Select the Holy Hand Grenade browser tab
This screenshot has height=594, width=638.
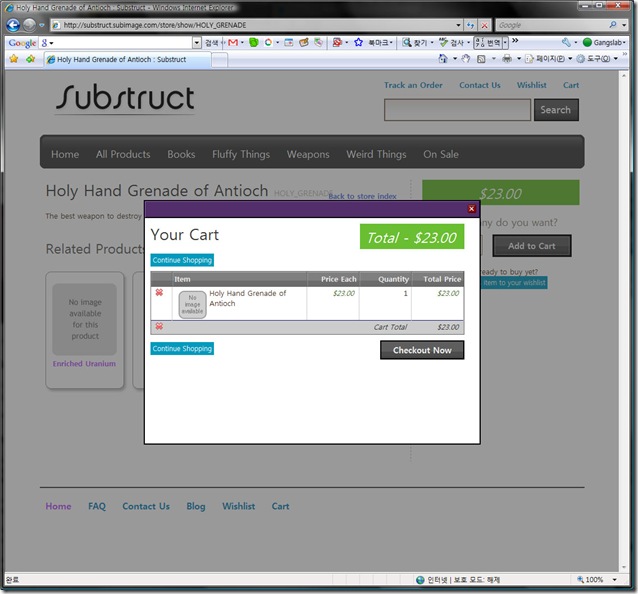pyautogui.click(x=128, y=59)
